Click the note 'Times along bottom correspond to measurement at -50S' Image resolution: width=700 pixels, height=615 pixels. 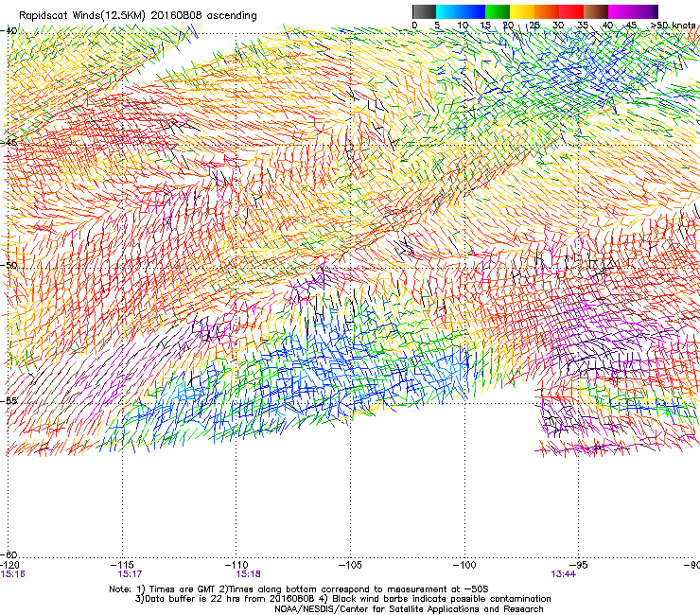358,589
